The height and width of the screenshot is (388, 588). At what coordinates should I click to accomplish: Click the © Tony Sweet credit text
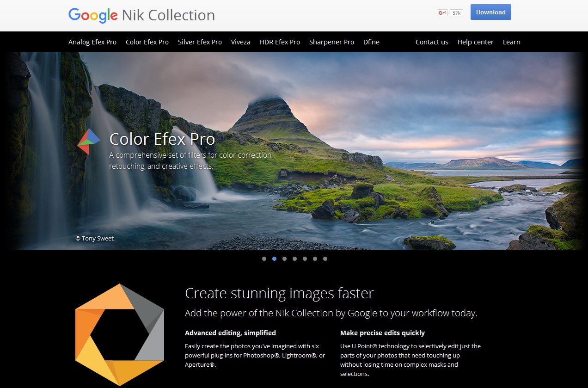[95, 239]
